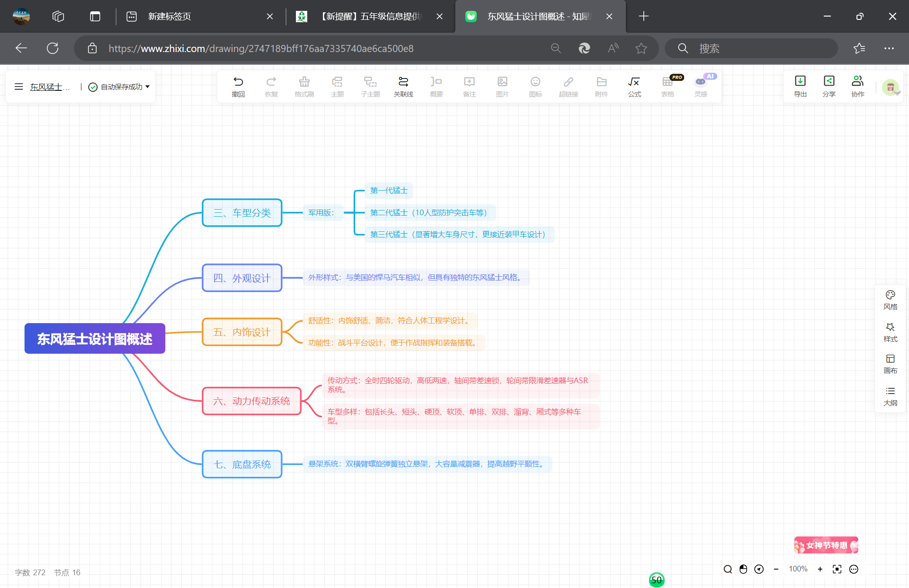
Task: Expand the 自动保存成功 dropdown arrow
Action: (x=148, y=87)
